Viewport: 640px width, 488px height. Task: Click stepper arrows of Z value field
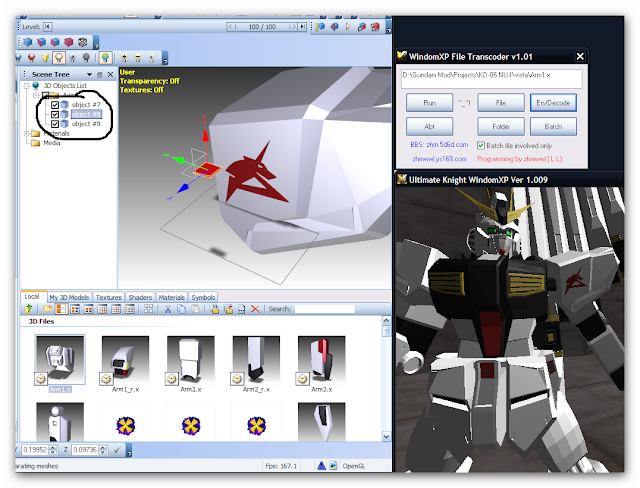[x=103, y=450]
